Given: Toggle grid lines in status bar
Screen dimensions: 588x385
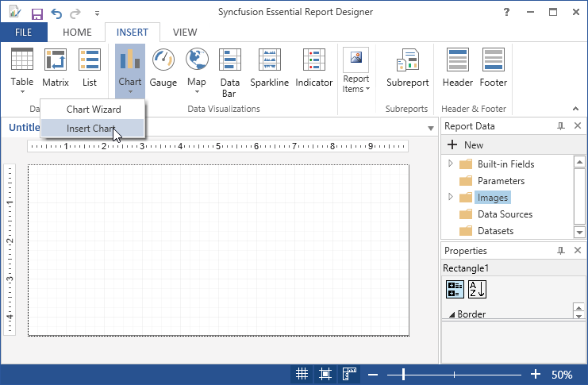Looking at the screenshot, I should [x=302, y=374].
